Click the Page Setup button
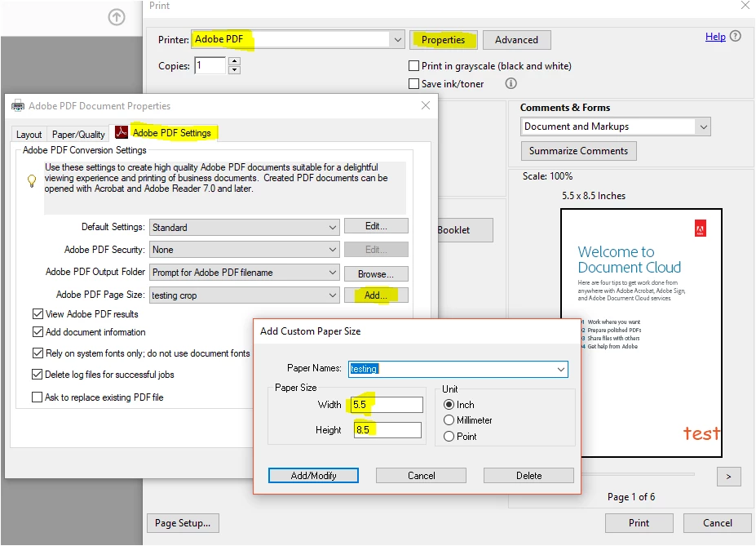Viewport: 756px width, 546px height. 183,523
